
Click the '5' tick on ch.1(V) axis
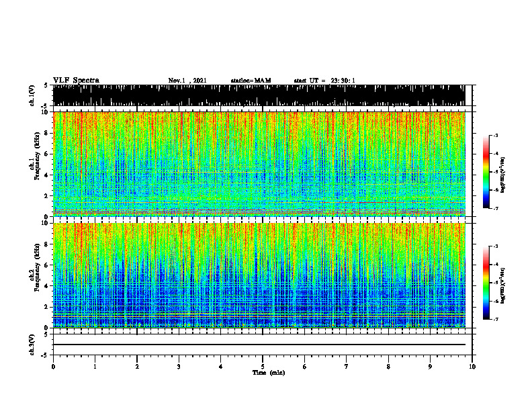coord(46,85)
